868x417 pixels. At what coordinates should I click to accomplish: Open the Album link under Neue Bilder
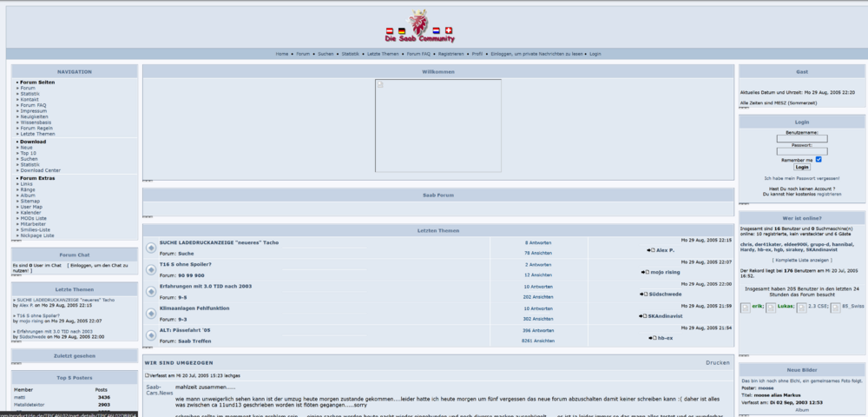801,410
